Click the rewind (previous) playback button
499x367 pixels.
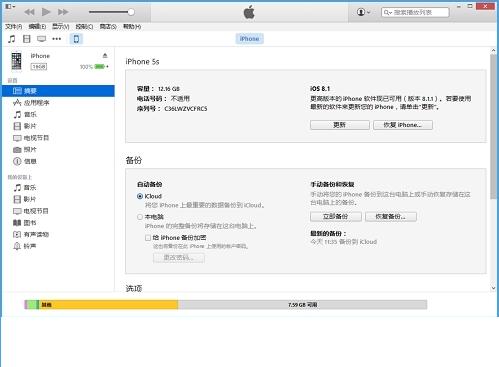point(29,12)
